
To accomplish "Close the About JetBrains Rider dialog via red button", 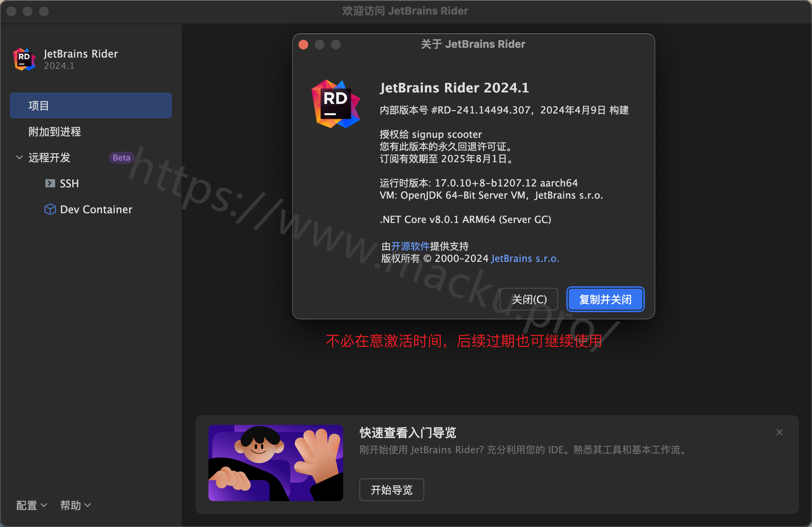I will 303,45.
